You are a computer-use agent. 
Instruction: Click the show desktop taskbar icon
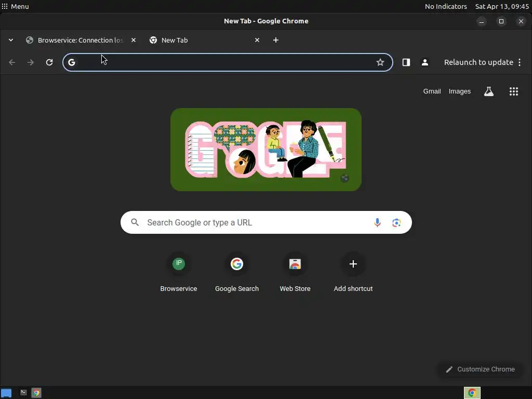point(6,393)
